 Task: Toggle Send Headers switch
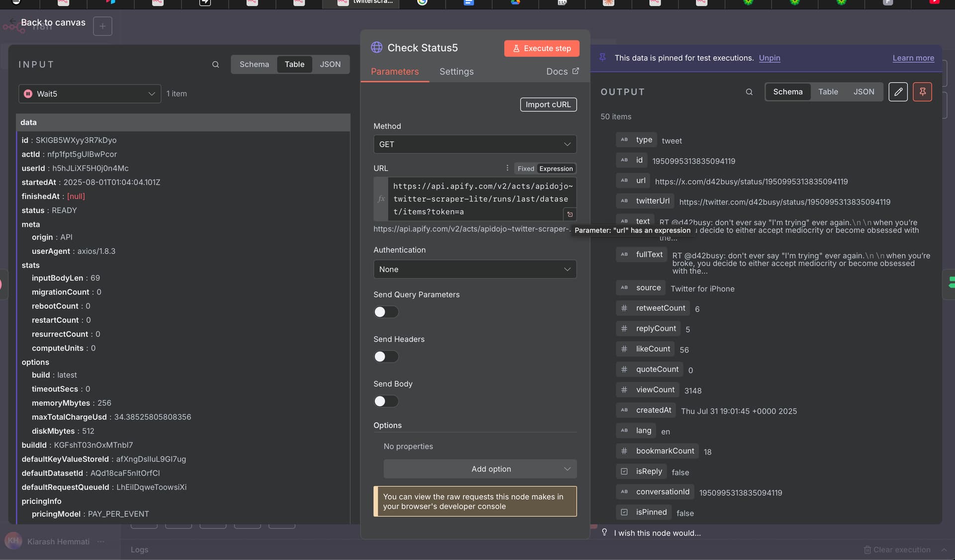pyautogui.click(x=386, y=357)
